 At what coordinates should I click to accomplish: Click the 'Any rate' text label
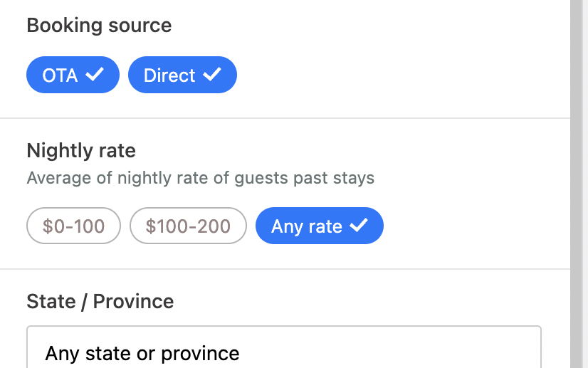pos(307,226)
